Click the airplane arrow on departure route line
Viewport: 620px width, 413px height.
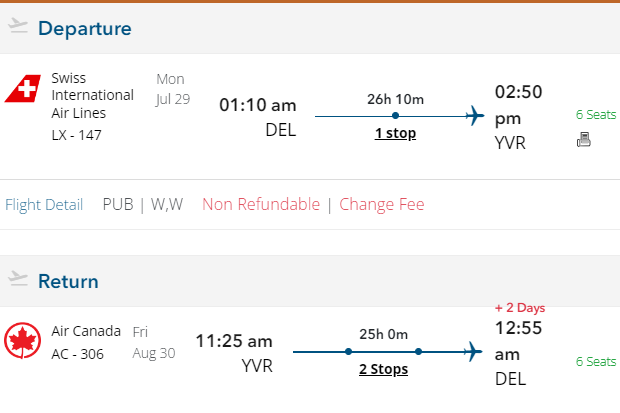click(475, 116)
